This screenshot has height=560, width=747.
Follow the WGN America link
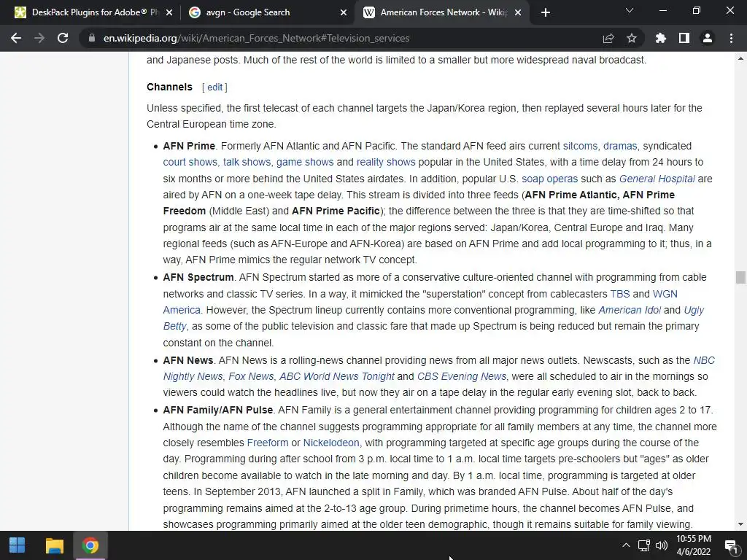[x=665, y=295]
